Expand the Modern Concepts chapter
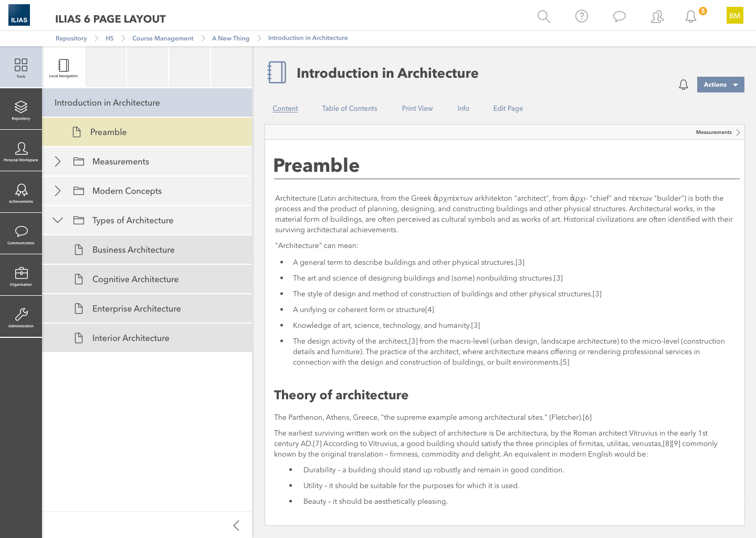 [x=58, y=191]
